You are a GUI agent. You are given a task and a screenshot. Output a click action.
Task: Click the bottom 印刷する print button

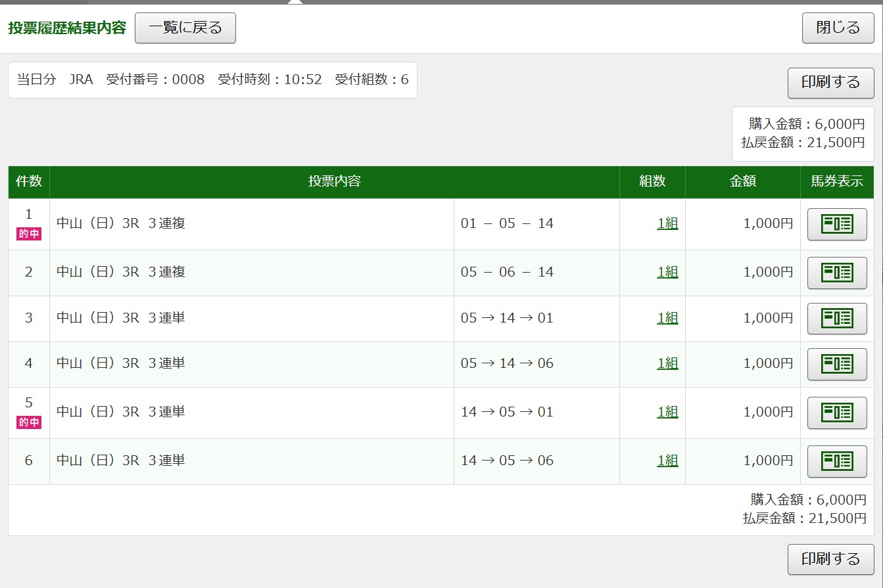click(x=830, y=560)
